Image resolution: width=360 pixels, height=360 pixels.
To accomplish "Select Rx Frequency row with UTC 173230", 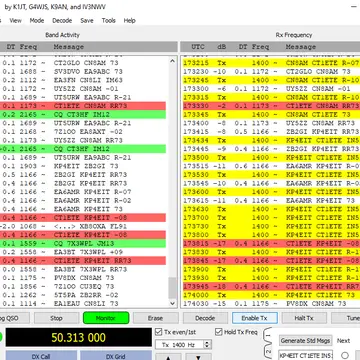I will click(x=271, y=71).
